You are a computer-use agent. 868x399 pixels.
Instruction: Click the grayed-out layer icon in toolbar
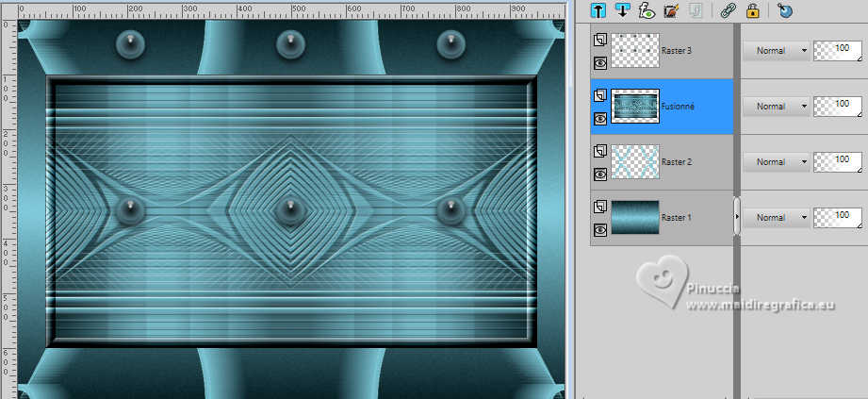point(696,10)
